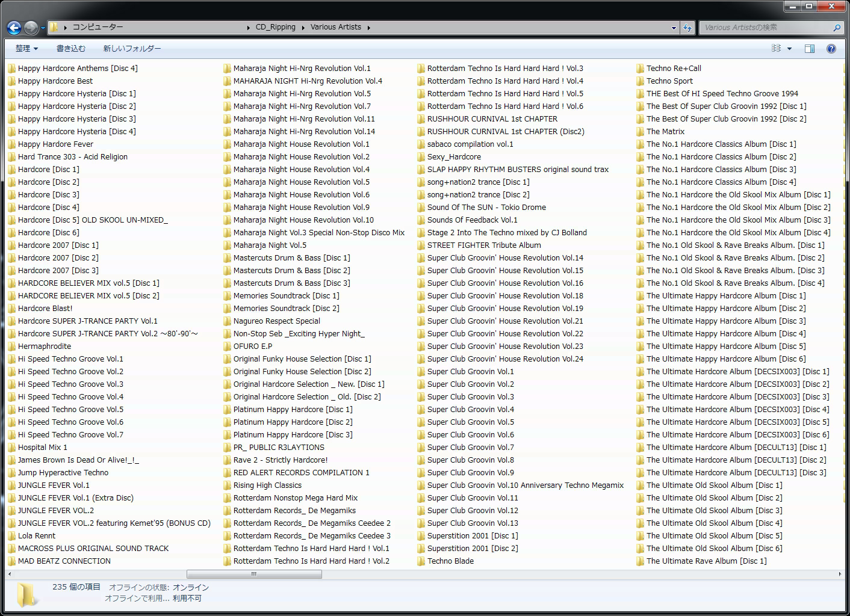Image resolution: width=850 pixels, height=616 pixels.
Task: Click the Forward navigation arrow button
Action: [31, 28]
